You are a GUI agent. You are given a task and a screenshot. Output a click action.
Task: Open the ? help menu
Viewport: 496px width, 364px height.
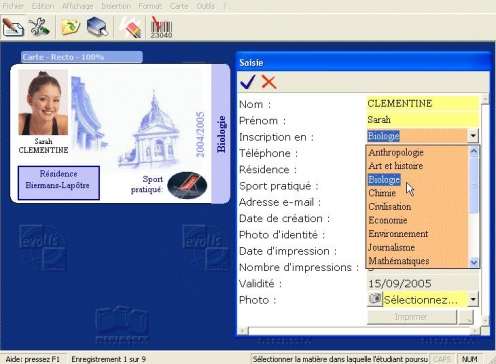click(225, 6)
